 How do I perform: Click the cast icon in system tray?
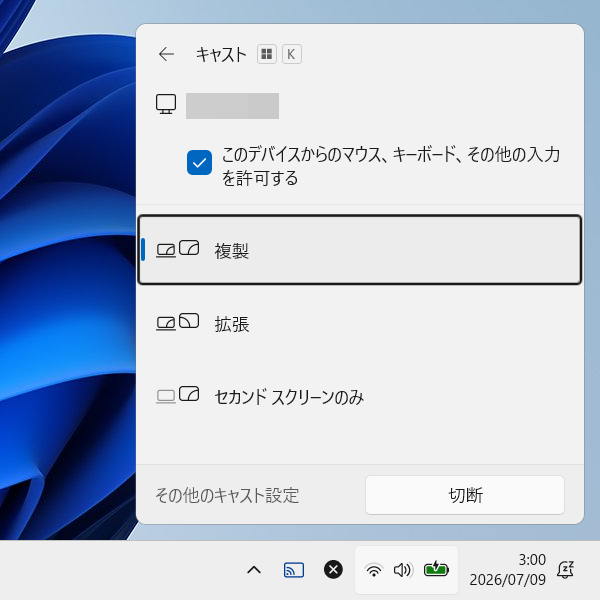click(x=294, y=570)
